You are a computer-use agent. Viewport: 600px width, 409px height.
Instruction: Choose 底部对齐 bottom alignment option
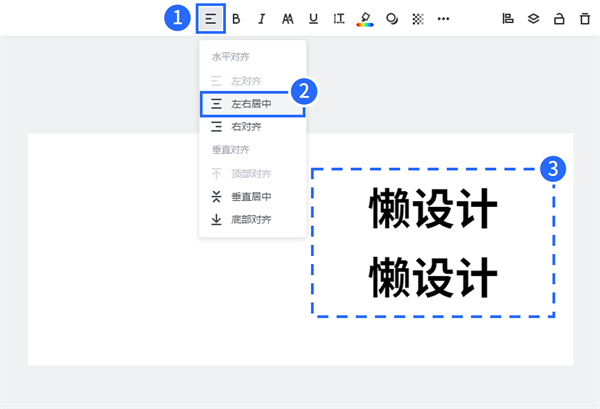pos(251,219)
